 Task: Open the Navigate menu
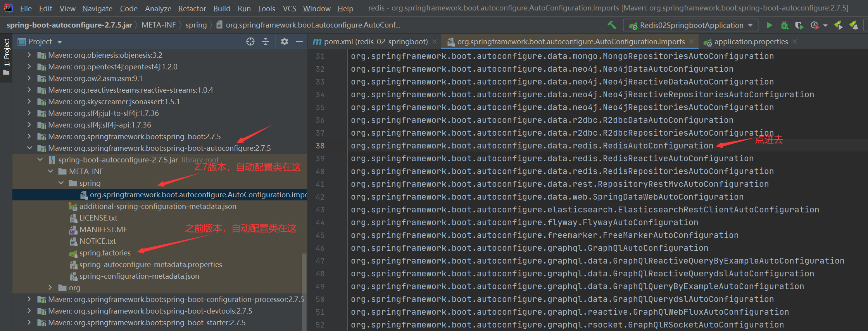click(x=97, y=9)
